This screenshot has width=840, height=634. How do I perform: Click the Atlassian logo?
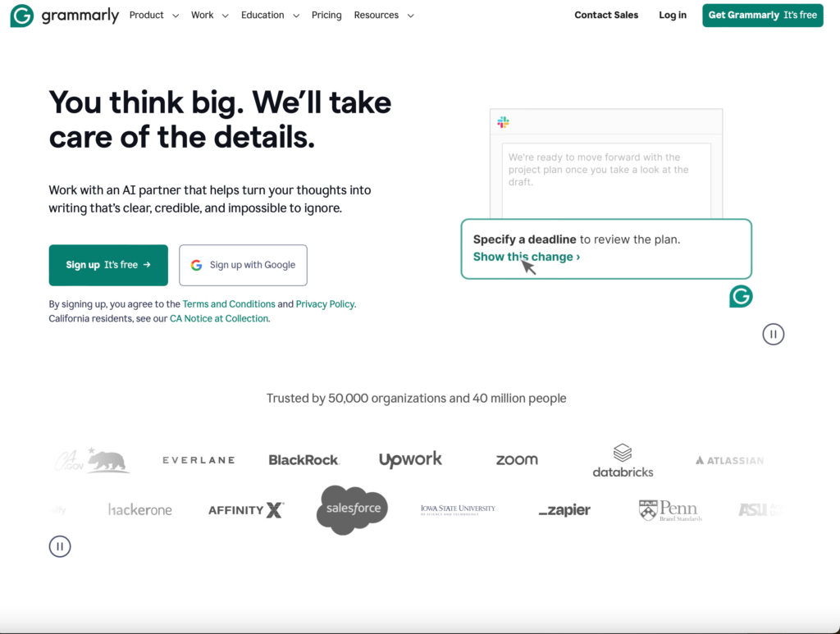click(728, 460)
